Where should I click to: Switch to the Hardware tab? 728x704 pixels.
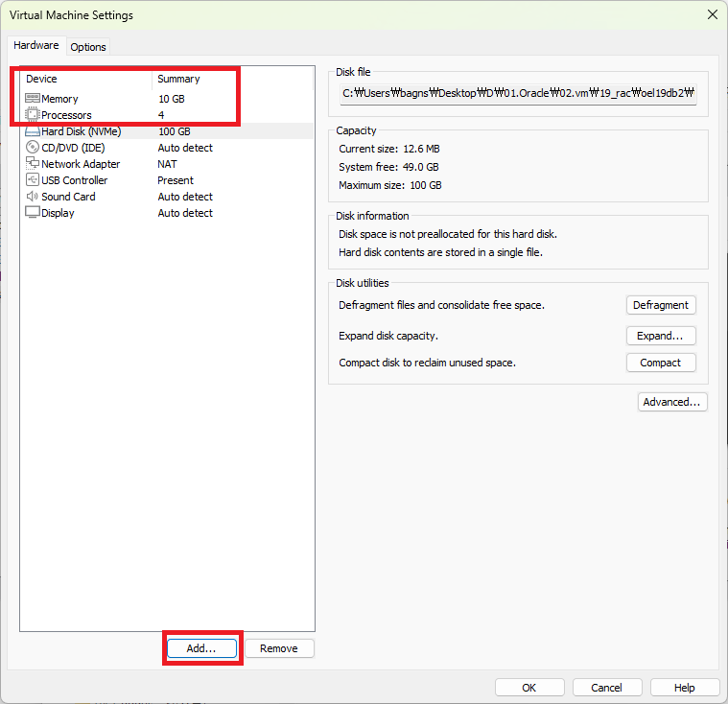tap(36, 45)
